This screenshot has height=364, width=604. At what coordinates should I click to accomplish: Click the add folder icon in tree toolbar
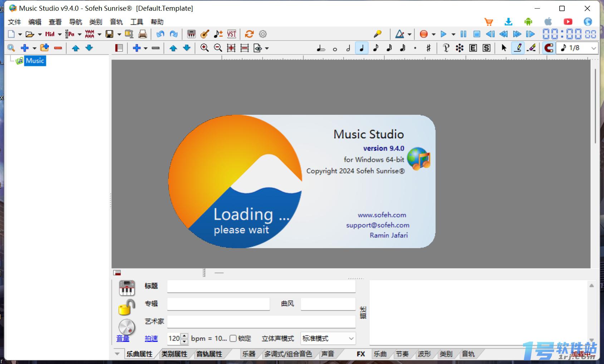coord(44,48)
